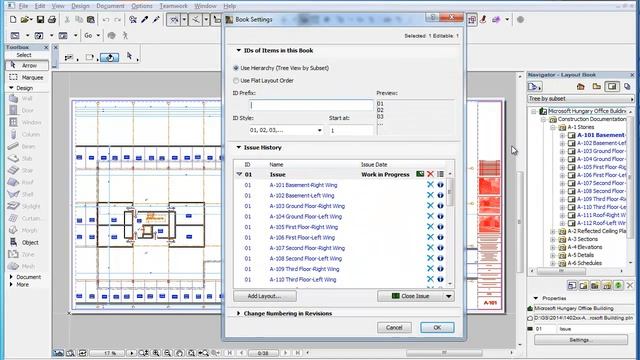Viewport: 640px width, 360px height.
Task: Open the Help menu
Action: 229,6
